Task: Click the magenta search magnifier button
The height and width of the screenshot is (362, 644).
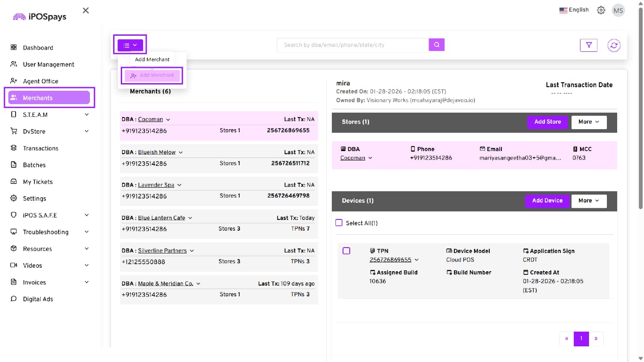Action: tap(436, 45)
